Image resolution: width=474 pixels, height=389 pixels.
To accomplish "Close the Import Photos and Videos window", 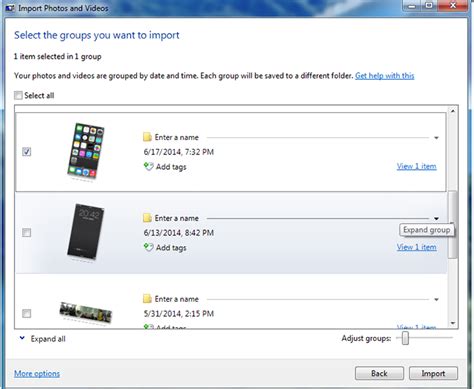I will (452, 6).
